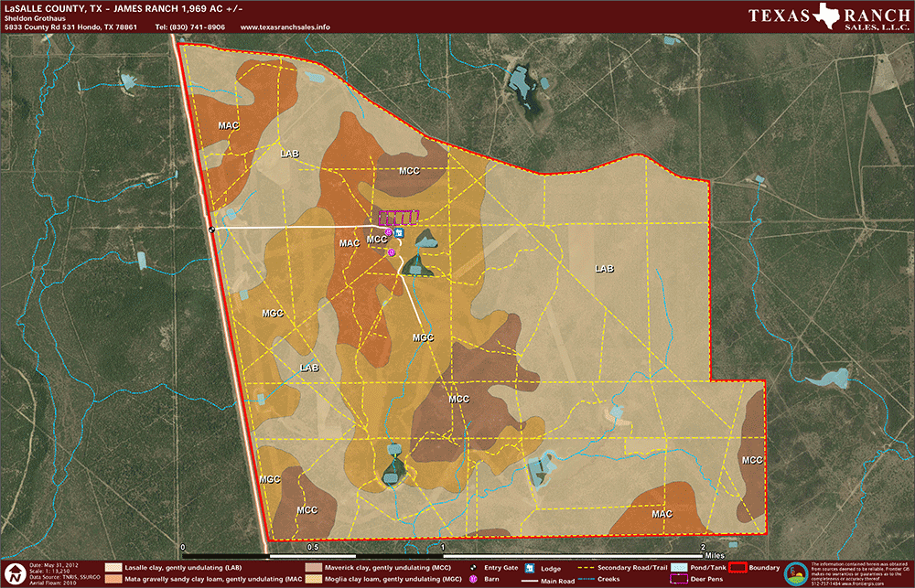915x588 pixels.
Task: Click the Entry Gate symbol in the legend
Action: click(x=473, y=568)
